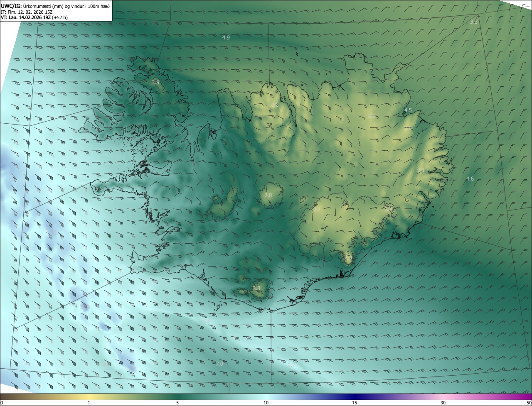Click the 50 tick on the color scale

coord(529,403)
